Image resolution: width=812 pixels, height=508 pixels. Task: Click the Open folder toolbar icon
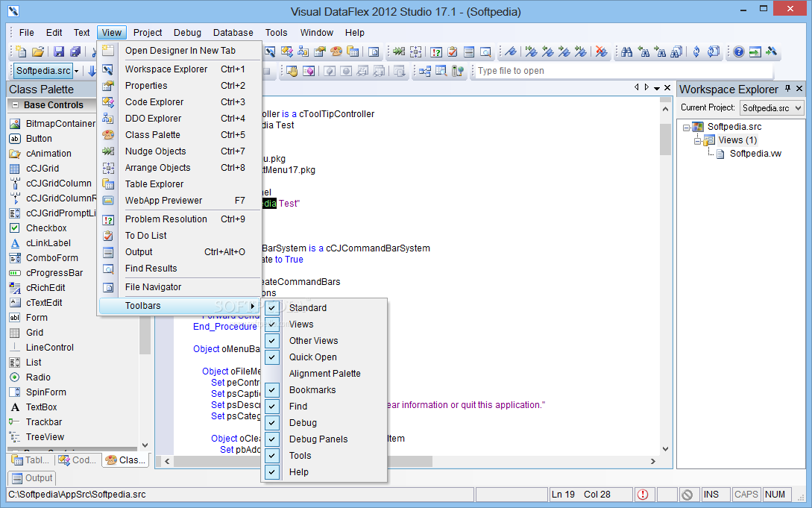pyautogui.click(x=38, y=51)
